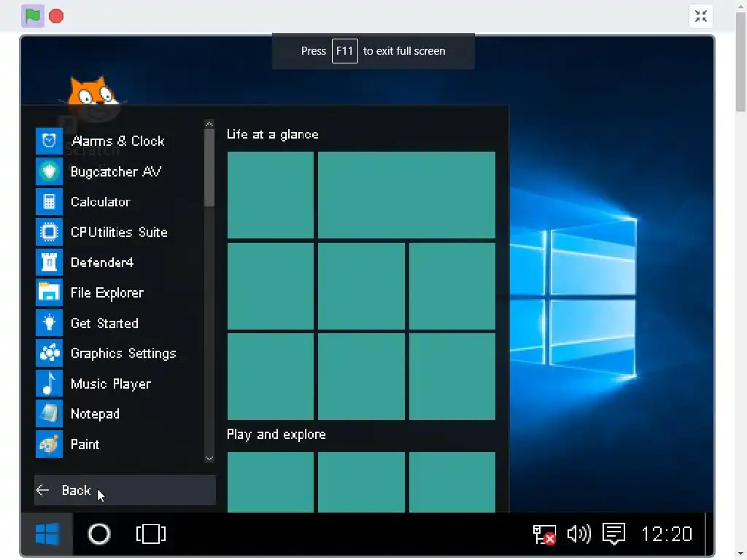Click the red stop button
Screen dimensions: 747x560
56,16
